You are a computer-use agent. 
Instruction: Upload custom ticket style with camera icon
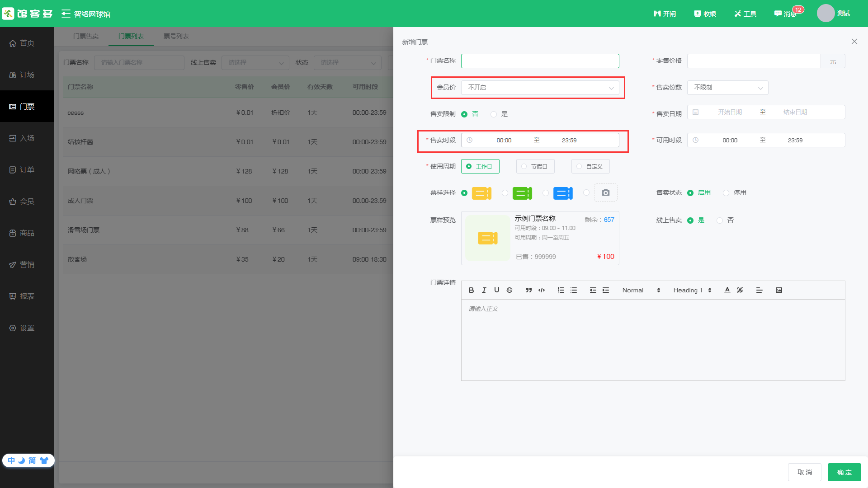click(605, 193)
